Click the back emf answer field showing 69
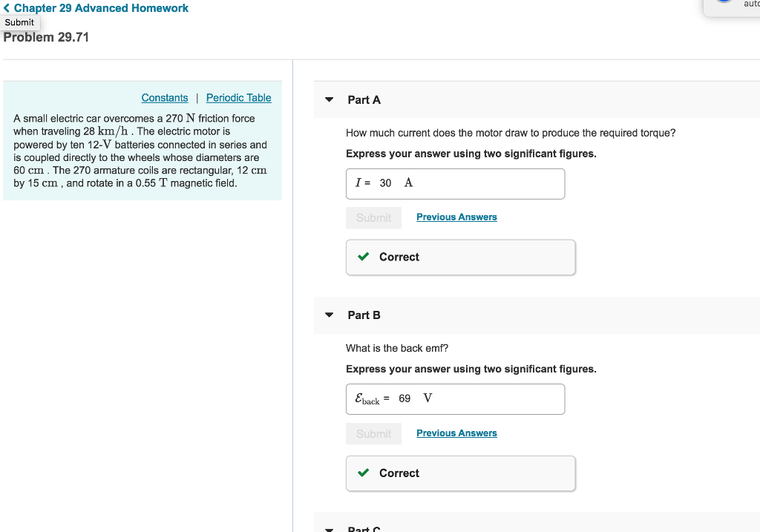 coord(455,398)
